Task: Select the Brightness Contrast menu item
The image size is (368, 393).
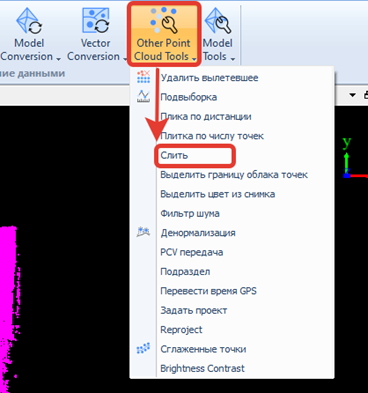Action: pyautogui.click(x=232, y=368)
